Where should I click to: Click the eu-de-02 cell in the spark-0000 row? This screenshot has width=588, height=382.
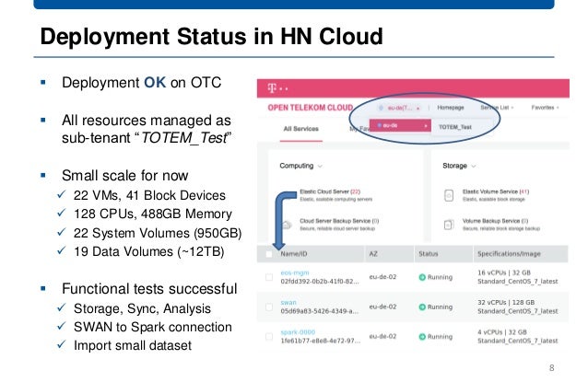click(382, 336)
